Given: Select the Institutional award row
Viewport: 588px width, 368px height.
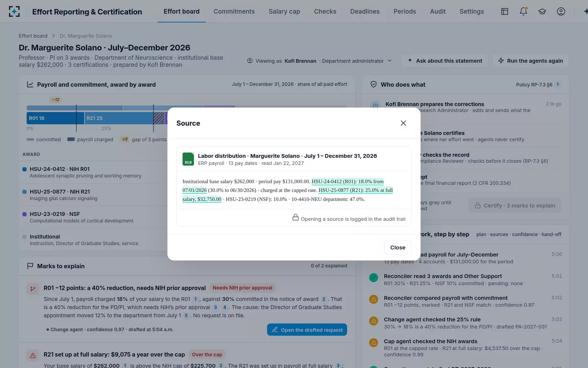Looking at the screenshot, I should 95,240.
